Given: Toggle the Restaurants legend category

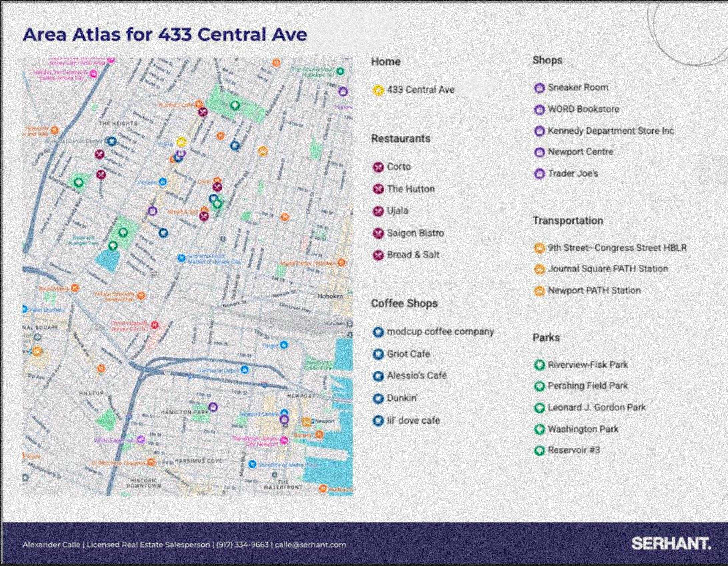Looking at the screenshot, I should 401,138.
